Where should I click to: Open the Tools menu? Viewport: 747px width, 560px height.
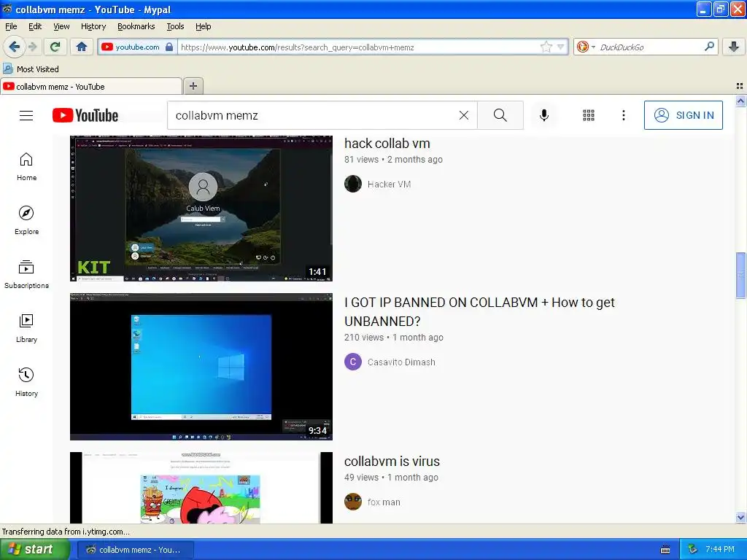coord(175,26)
